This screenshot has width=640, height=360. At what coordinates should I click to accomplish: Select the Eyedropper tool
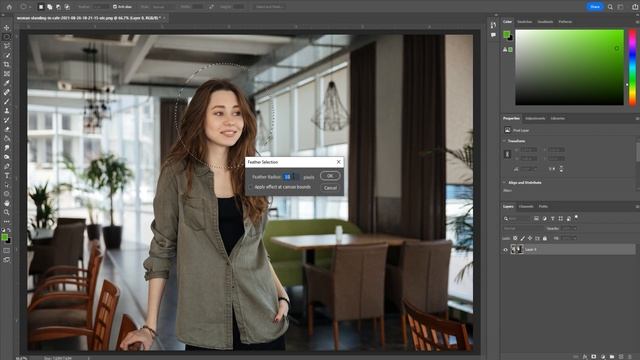(x=7, y=83)
